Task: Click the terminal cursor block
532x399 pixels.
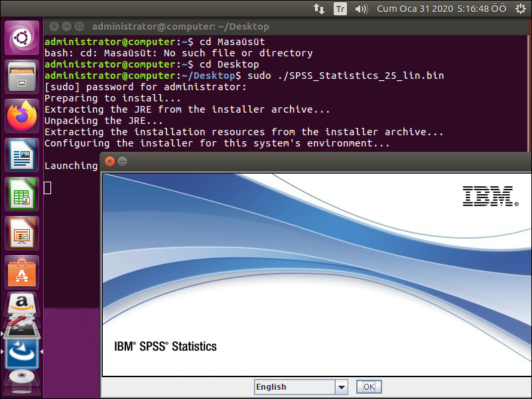Action: (x=48, y=188)
